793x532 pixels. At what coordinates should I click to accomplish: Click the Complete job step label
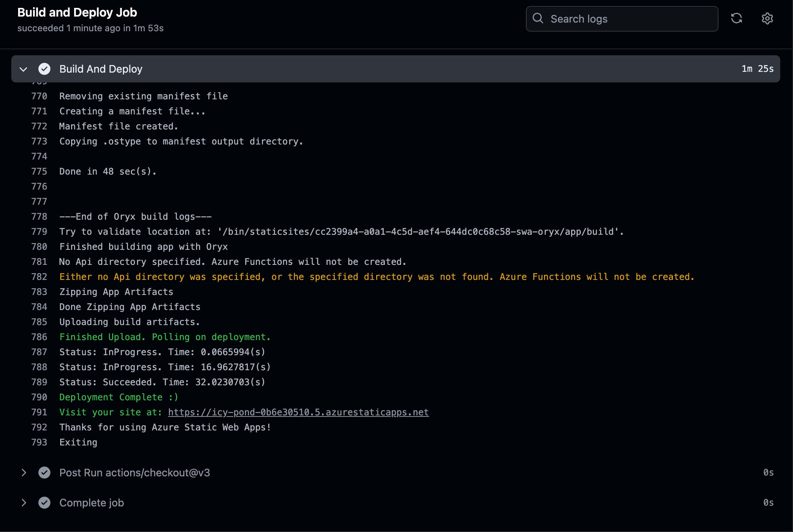pos(92,503)
